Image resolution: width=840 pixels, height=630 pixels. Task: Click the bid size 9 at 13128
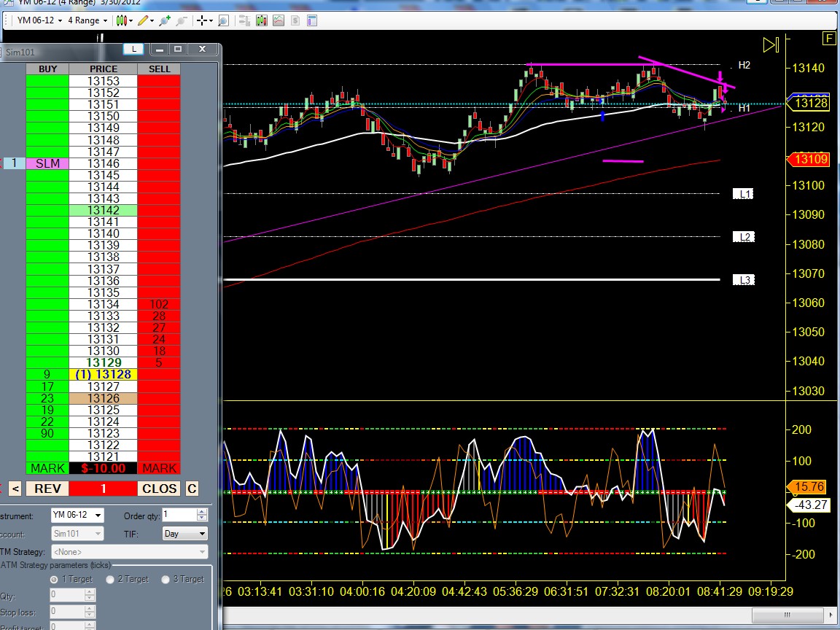pos(47,375)
